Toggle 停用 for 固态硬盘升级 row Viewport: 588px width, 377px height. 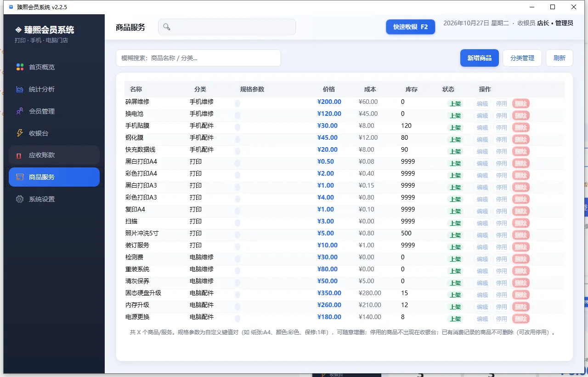pyautogui.click(x=502, y=295)
